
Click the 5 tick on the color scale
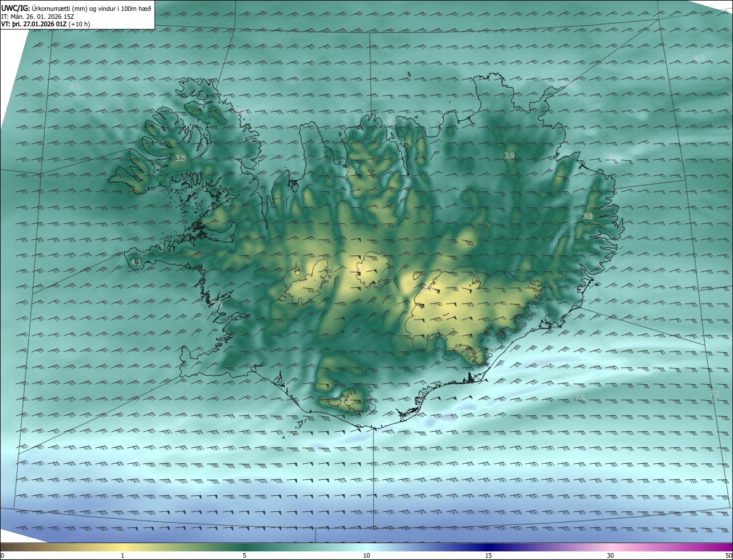tap(245, 555)
